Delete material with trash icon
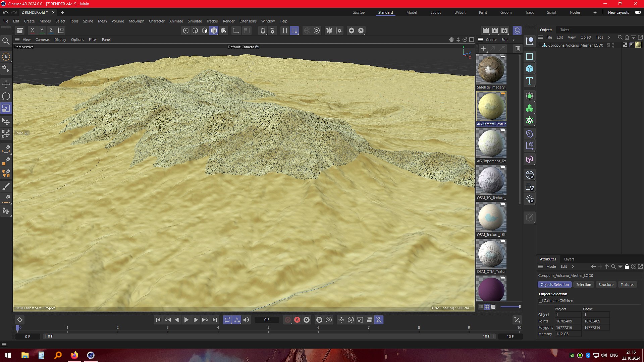This screenshot has width=644, height=362. pos(518,49)
